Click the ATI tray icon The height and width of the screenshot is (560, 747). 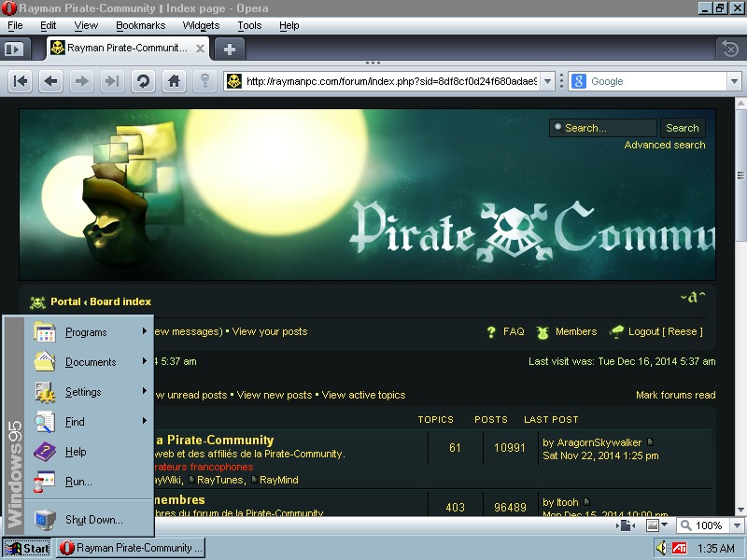coord(679,548)
